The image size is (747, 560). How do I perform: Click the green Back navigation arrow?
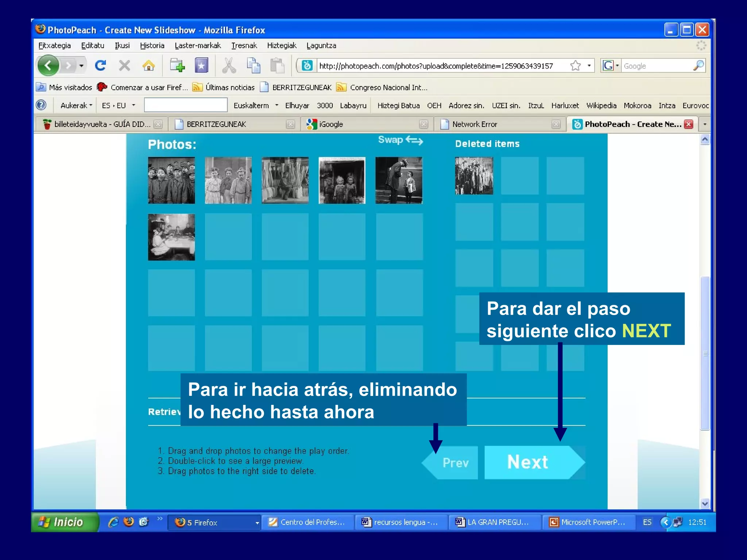coord(48,66)
